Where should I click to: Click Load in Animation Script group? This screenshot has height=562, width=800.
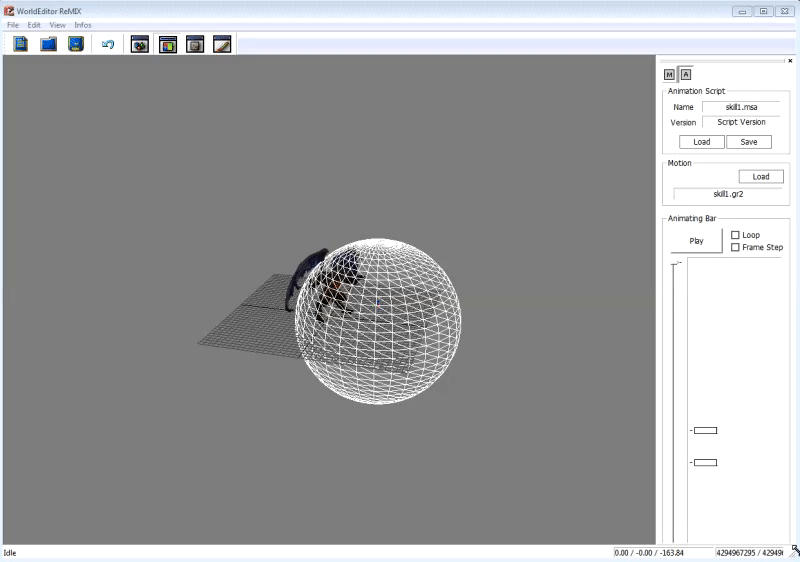click(x=702, y=142)
